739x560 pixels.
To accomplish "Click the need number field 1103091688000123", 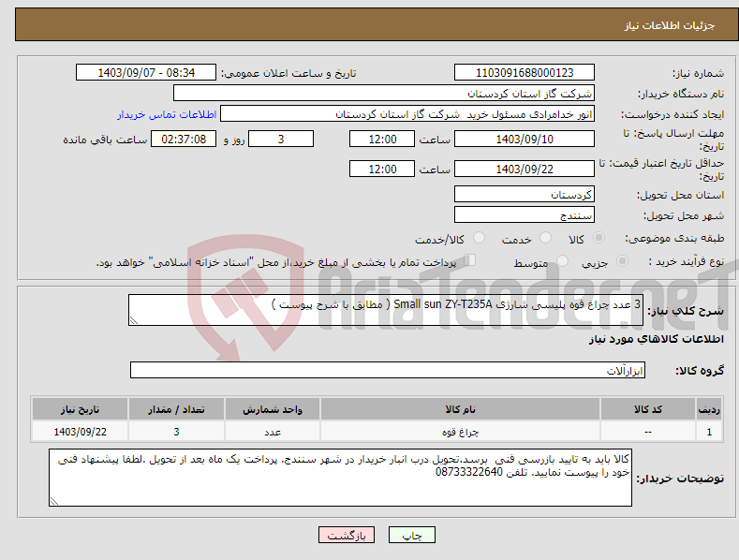I will coord(525,73).
